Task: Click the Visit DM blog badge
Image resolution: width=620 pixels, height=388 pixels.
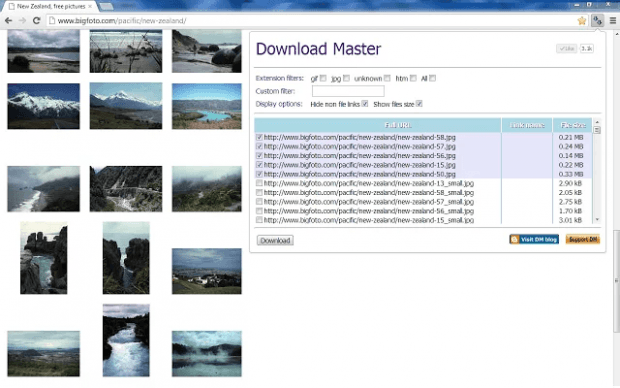Action: (x=534, y=239)
